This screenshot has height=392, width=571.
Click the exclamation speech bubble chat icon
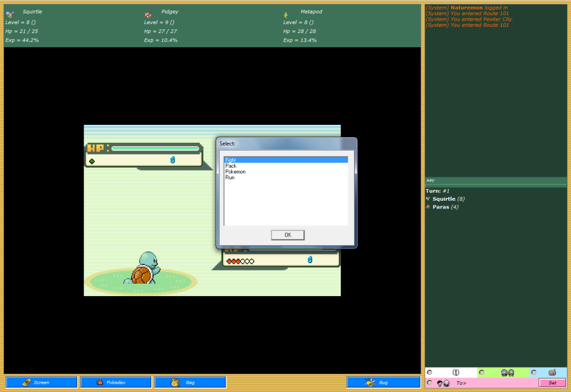pyautogui.click(x=456, y=372)
